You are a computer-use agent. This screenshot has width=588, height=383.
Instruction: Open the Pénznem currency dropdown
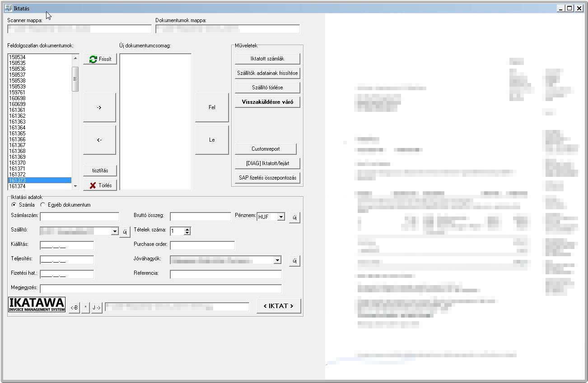coord(281,217)
